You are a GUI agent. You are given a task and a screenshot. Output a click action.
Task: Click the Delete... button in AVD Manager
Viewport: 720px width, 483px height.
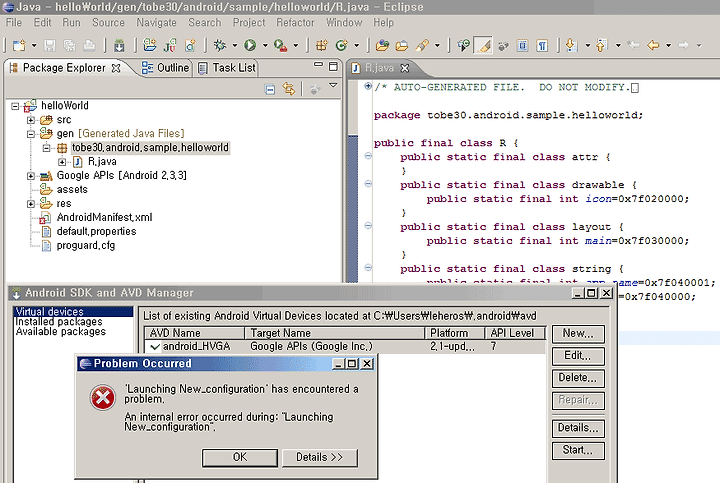(x=578, y=378)
